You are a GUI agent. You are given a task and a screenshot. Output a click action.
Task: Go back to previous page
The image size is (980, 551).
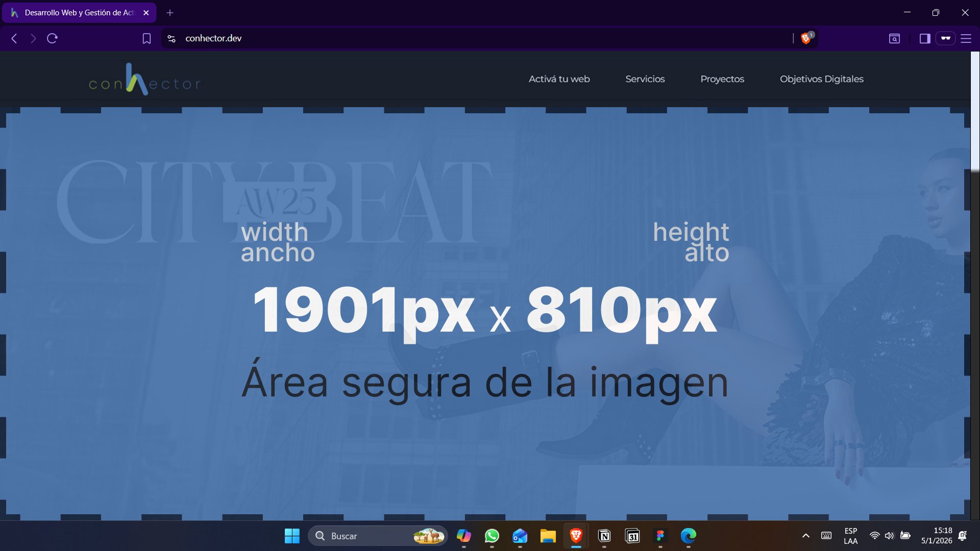[x=14, y=38]
